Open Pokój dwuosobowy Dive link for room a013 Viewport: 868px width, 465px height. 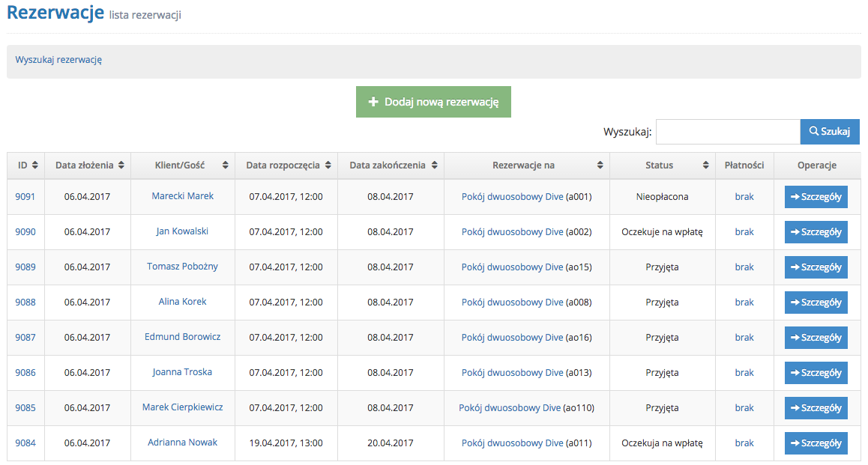513,373
